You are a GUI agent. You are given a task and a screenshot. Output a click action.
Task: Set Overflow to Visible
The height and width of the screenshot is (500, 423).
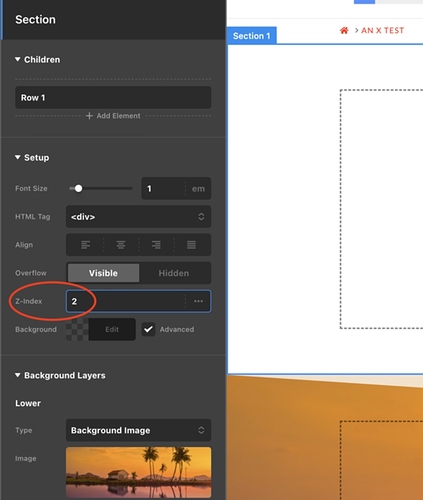pyautogui.click(x=103, y=273)
